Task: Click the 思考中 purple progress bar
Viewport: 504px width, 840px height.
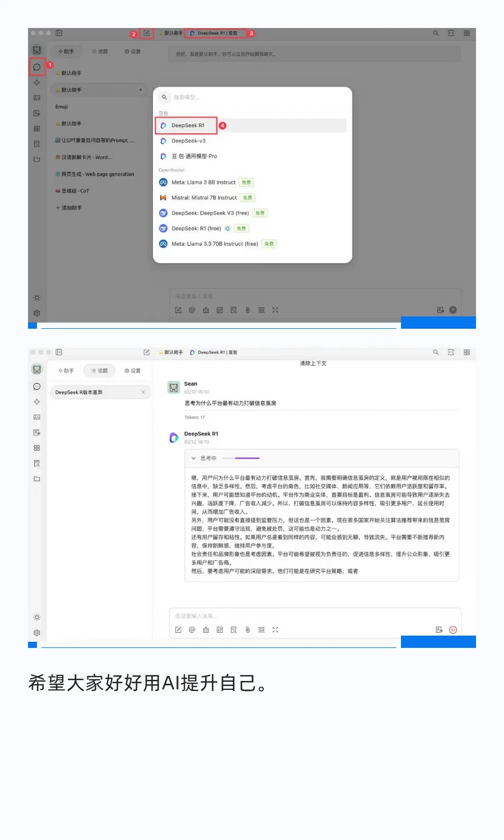Action: coord(241,458)
